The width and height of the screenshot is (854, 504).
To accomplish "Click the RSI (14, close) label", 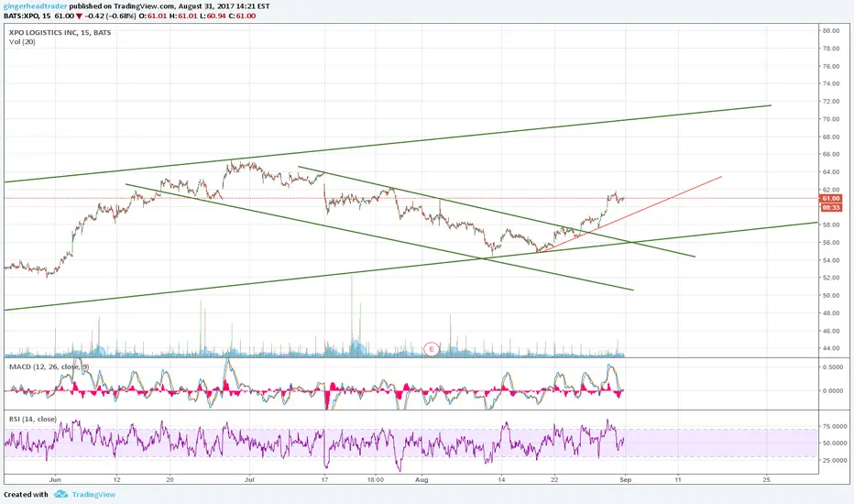I will [33, 419].
